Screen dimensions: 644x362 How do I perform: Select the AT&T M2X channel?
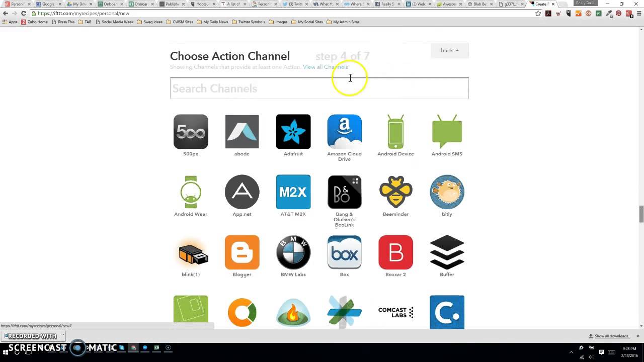pos(293,192)
